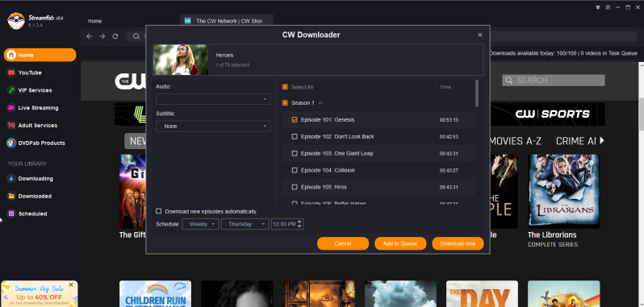Open the Audio dropdown
Image resolution: width=644 pixels, height=307 pixels.
(213, 99)
